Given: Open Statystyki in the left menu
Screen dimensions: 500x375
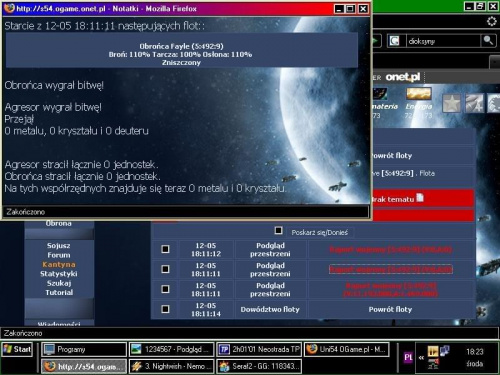Looking at the screenshot, I should [59, 274].
